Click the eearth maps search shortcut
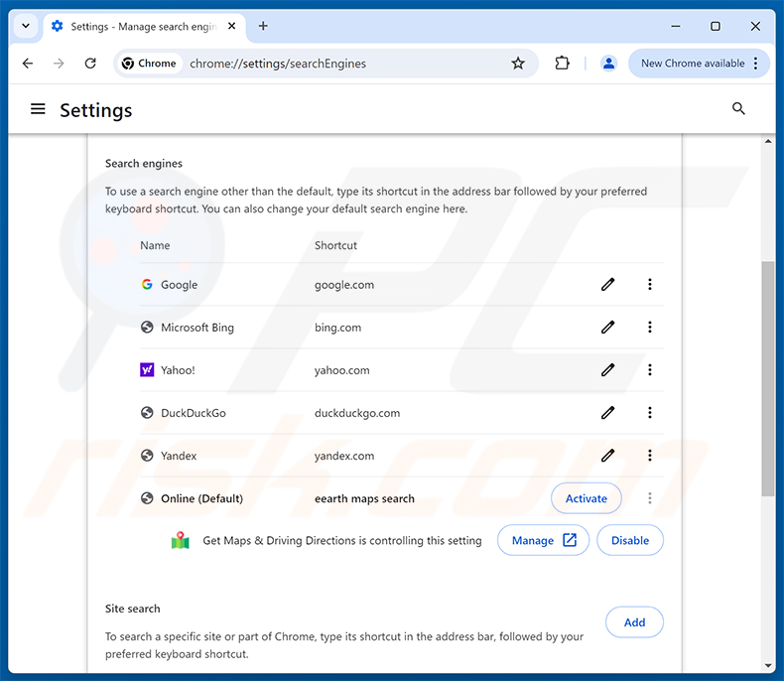Image resolution: width=784 pixels, height=681 pixels. point(364,498)
